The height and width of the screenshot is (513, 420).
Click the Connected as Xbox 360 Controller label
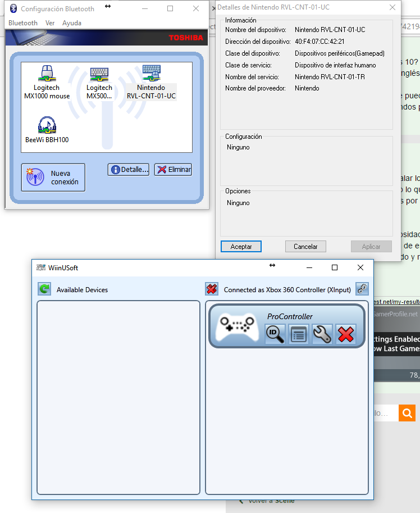(x=287, y=290)
